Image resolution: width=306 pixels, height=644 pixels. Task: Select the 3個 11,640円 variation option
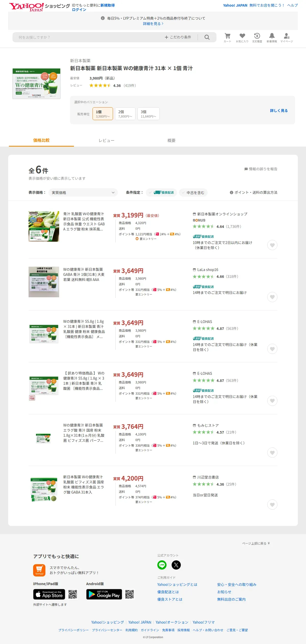(148, 114)
